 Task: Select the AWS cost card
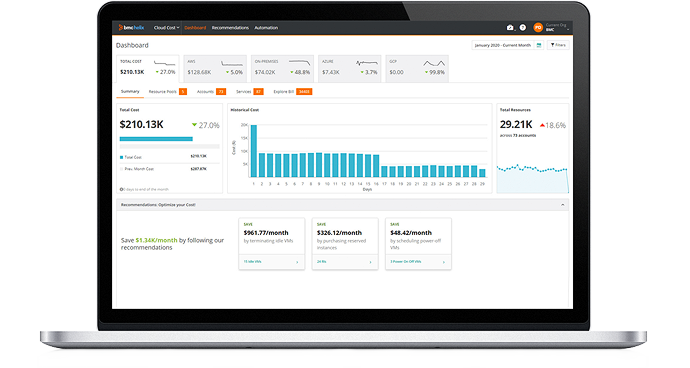[x=215, y=68]
